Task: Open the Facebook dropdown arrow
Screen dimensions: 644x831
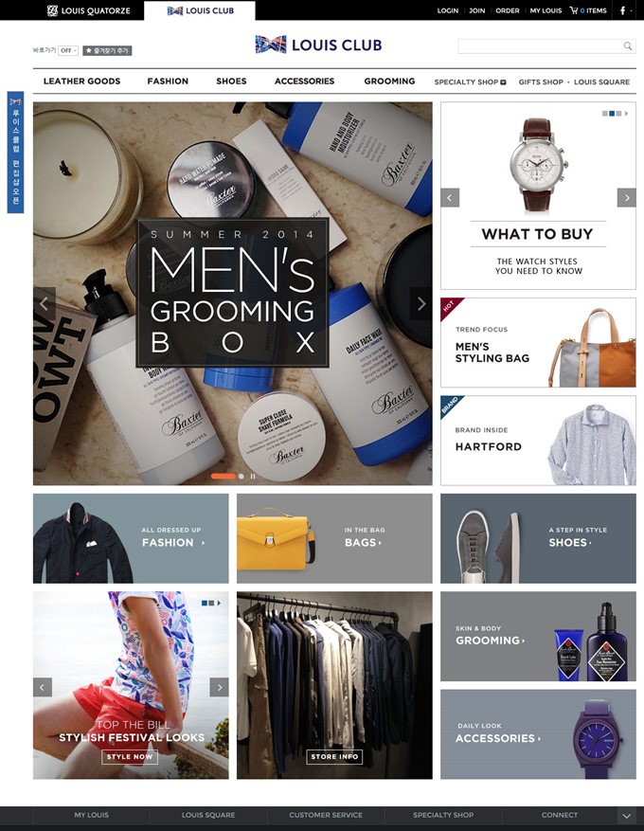Action: pyautogui.click(x=632, y=10)
